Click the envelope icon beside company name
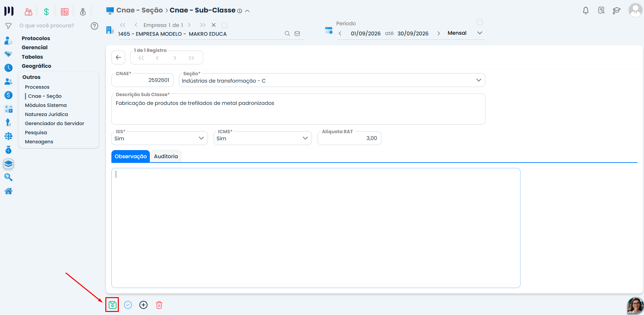Viewport: 644px width, 315px height. pyautogui.click(x=297, y=33)
